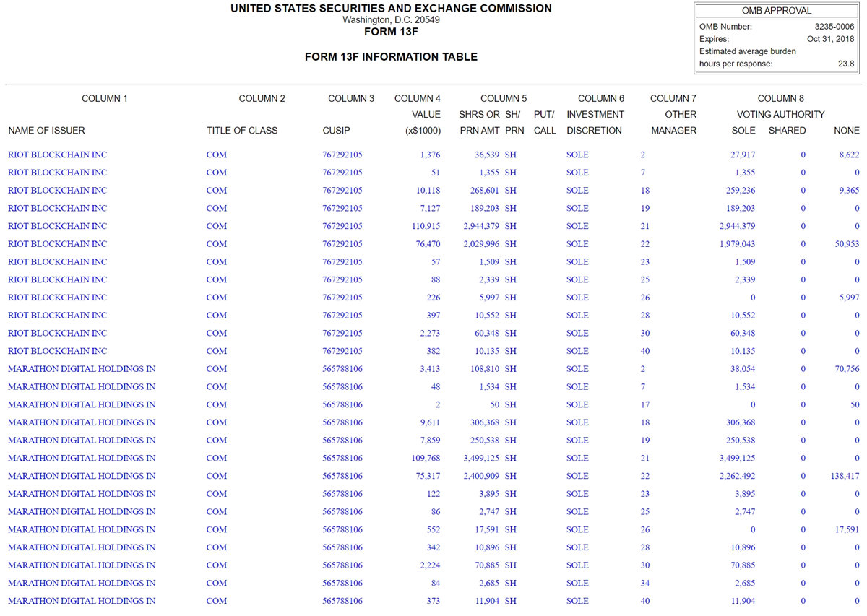
Task: Select other manager number "17"
Action: pyautogui.click(x=645, y=404)
